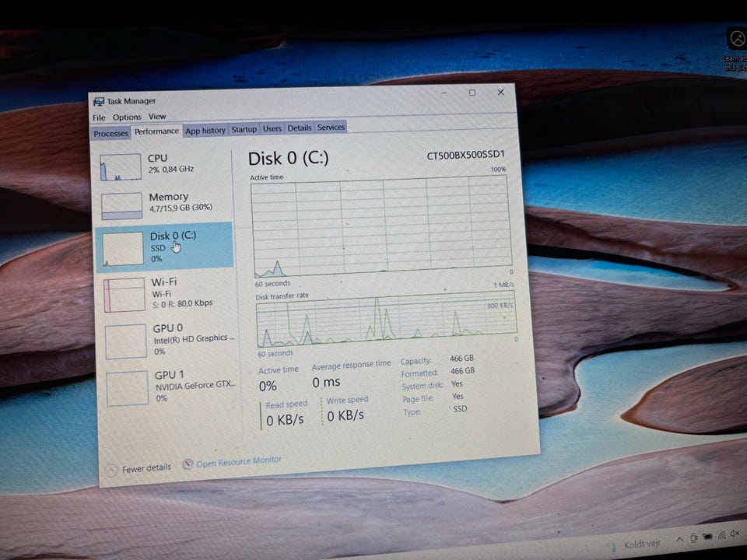The height and width of the screenshot is (560, 747).
Task: Click the Read speed 0 KB/s value
Action: [285, 421]
